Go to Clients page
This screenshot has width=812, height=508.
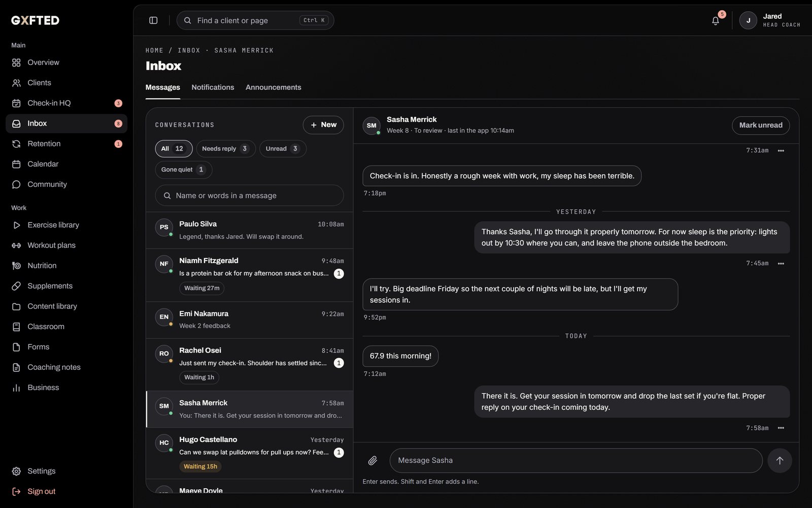66,83
